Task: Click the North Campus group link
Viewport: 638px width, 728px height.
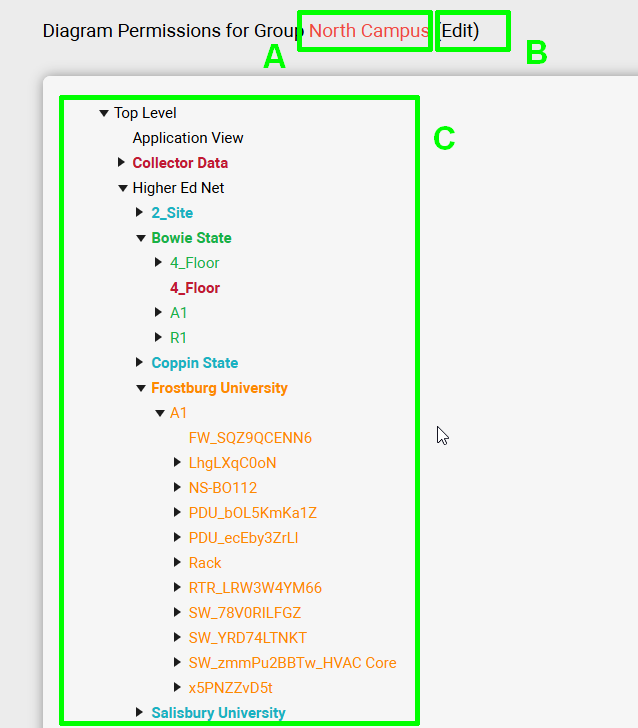Action: (x=368, y=31)
